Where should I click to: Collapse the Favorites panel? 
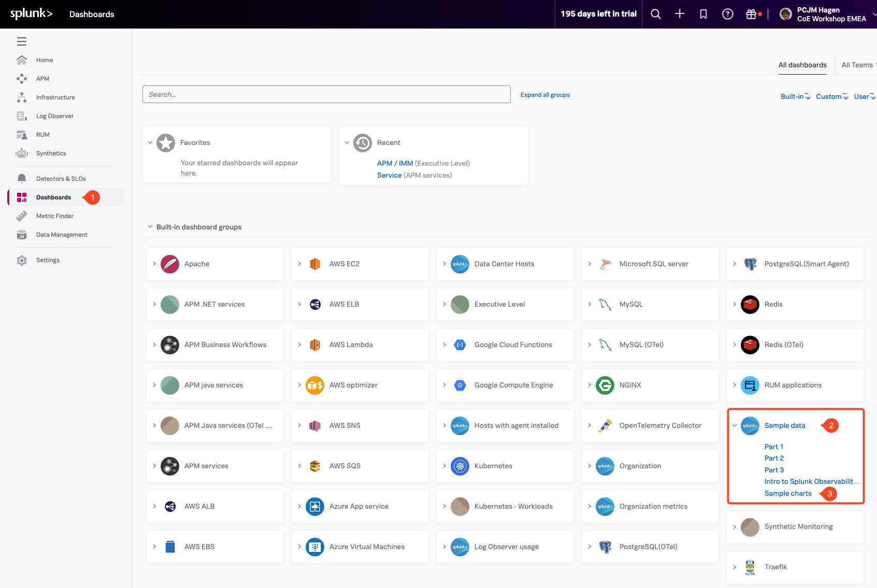click(150, 142)
